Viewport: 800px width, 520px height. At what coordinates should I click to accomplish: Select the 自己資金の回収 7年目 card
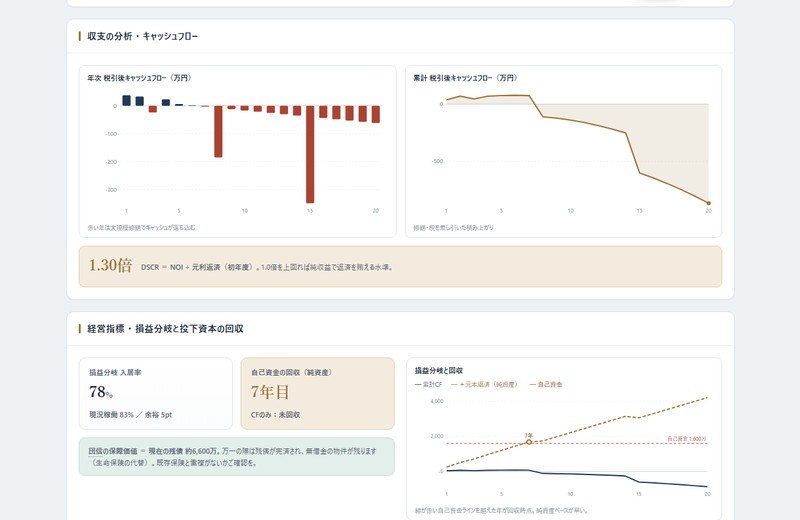pos(317,393)
